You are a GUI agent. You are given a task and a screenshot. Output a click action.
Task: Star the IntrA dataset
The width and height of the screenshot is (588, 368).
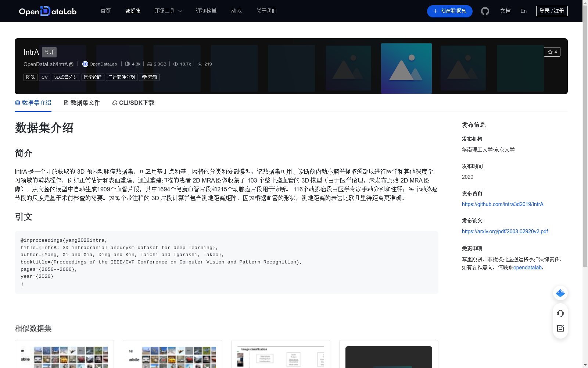[552, 52]
